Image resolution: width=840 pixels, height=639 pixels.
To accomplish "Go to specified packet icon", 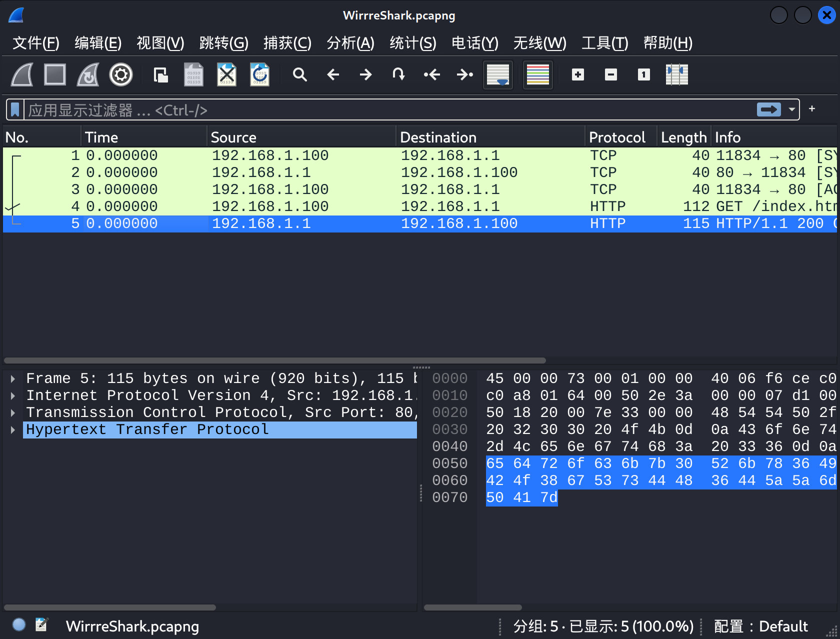I will pyautogui.click(x=398, y=75).
